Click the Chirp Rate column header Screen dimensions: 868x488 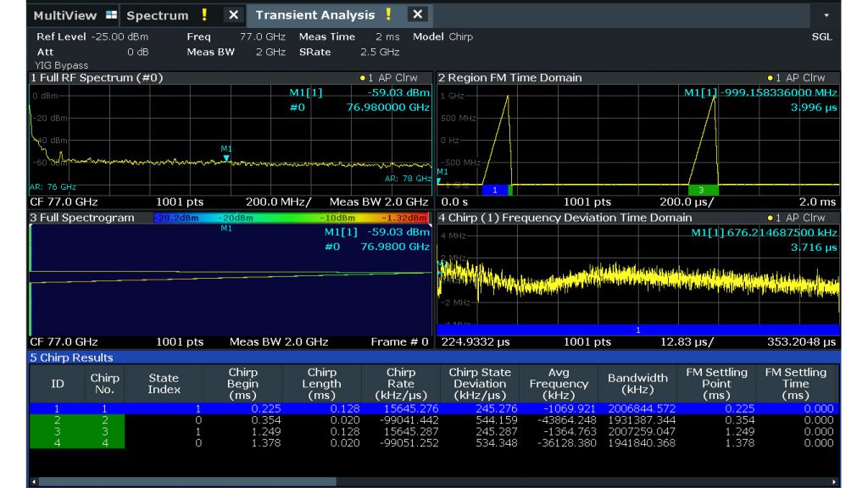tap(400, 384)
